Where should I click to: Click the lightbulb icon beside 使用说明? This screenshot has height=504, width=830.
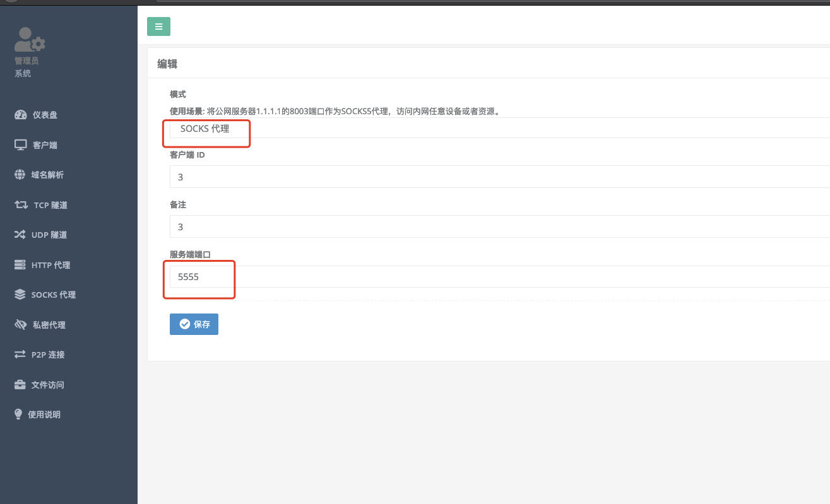[18, 414]
